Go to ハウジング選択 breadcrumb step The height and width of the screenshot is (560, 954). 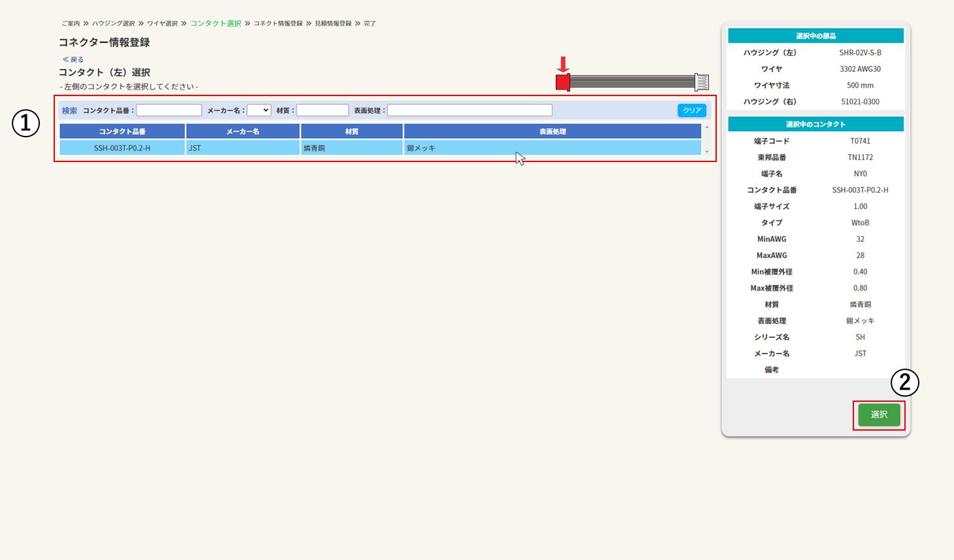click(113, 24)
